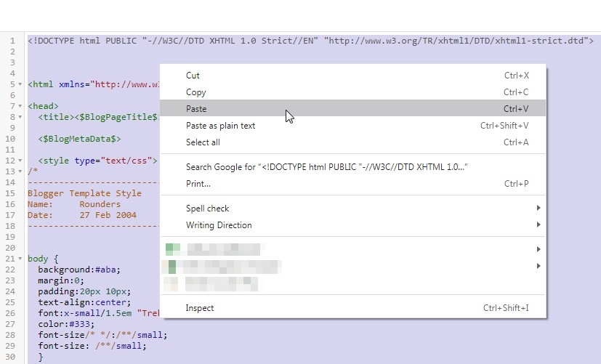The image size is (601, 364).
Task: Click the green icon of the first blurred extension entry
Action: coord(172,249)
